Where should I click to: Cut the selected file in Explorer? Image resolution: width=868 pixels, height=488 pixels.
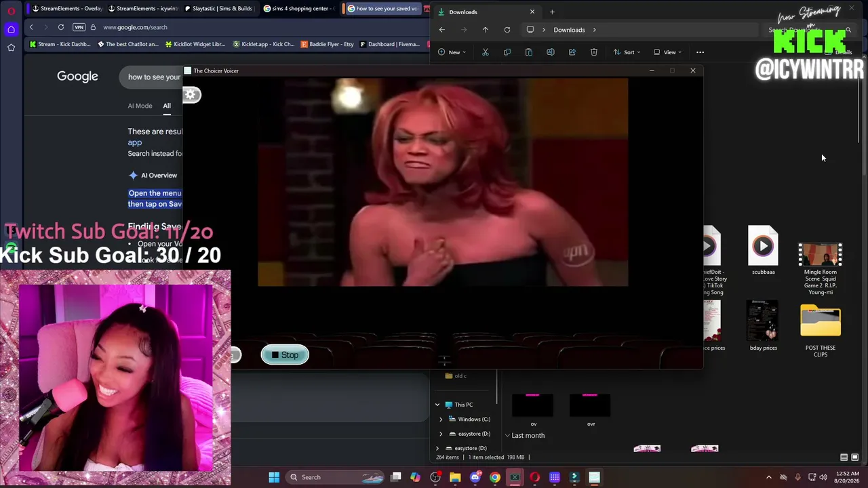(486, 52)
